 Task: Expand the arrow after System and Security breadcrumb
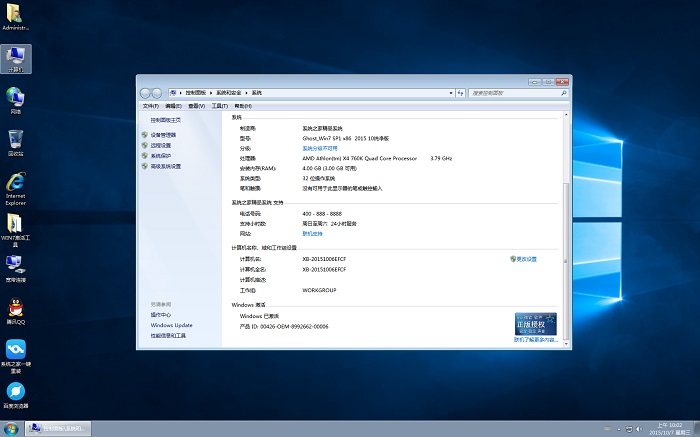coord(246,93)
